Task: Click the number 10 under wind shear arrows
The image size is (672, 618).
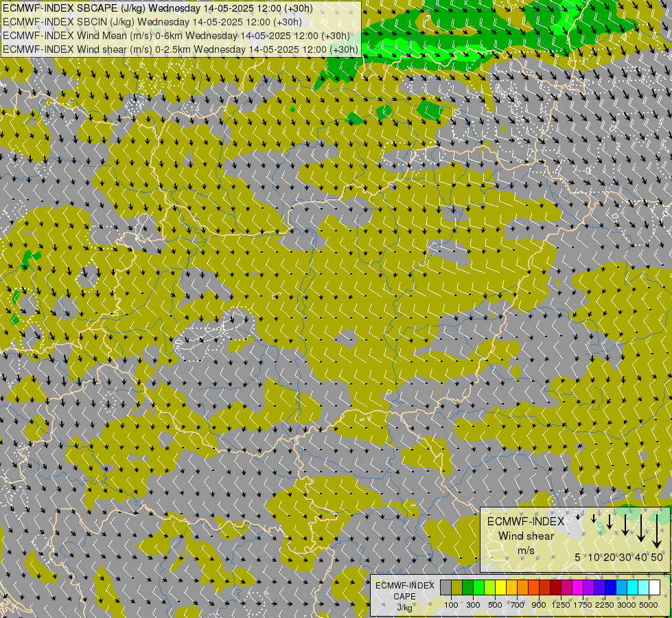Action: click(x=594, y=557)
